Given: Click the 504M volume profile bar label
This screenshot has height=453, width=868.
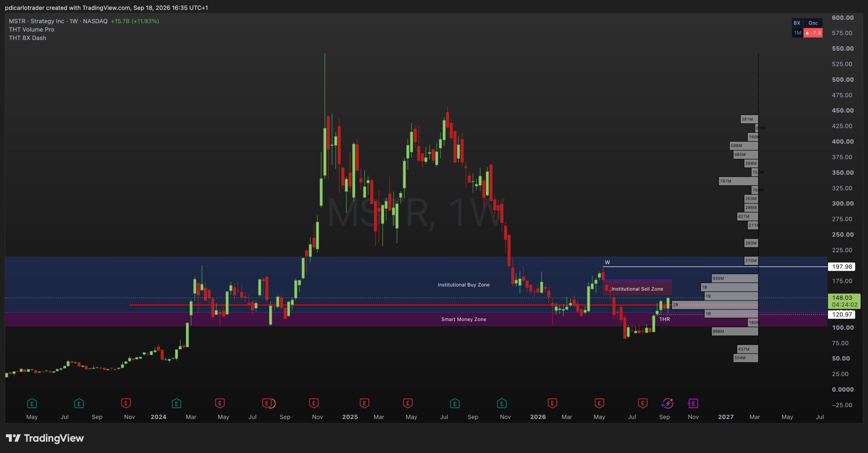Looking at the screenshot, I should click(740, 358).
